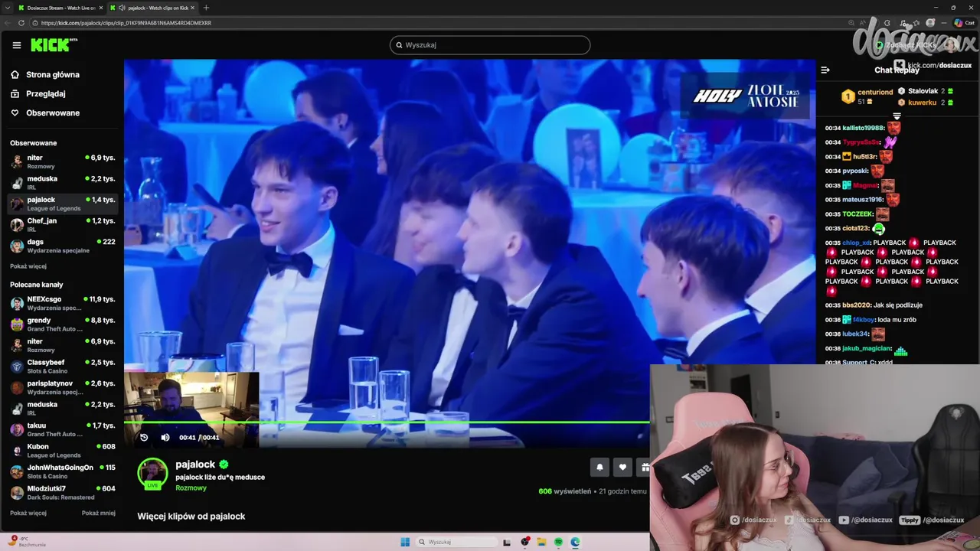Click mateusz1916 username in chat
This screenshot has width=980, height=551.
pos(862,199)
